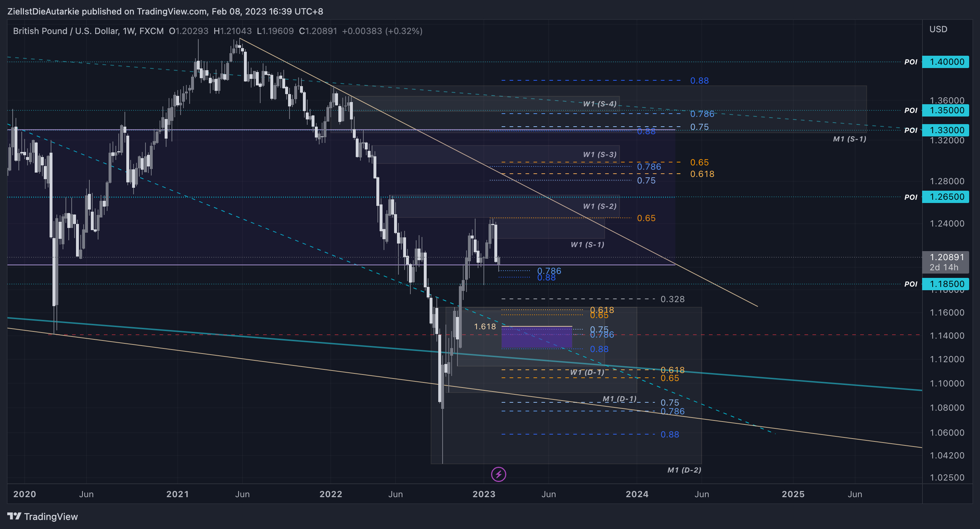The height and width of the screenshot is (529, 980).
Task: Select the M1 (D-2) zone label
Action: (684, 470)
